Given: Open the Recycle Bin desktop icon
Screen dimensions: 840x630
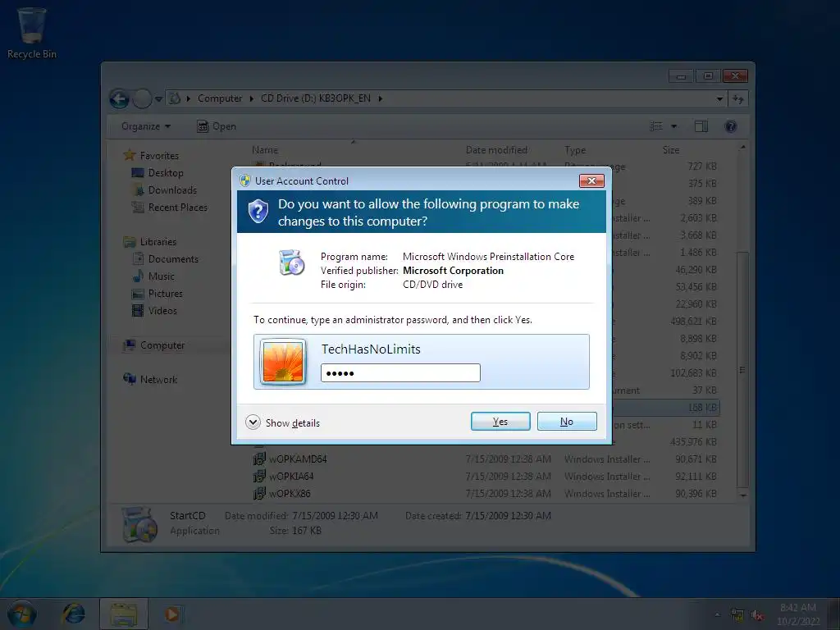Looking at the screenshot, I should point(32,33).
